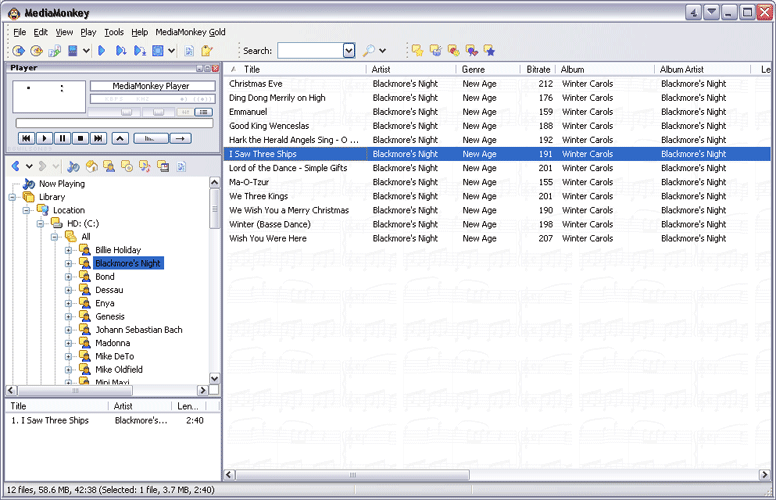The height and width of the screenshot is (500, 776).
Task: Stop playback in the Player panel
Action: point(80,139)
